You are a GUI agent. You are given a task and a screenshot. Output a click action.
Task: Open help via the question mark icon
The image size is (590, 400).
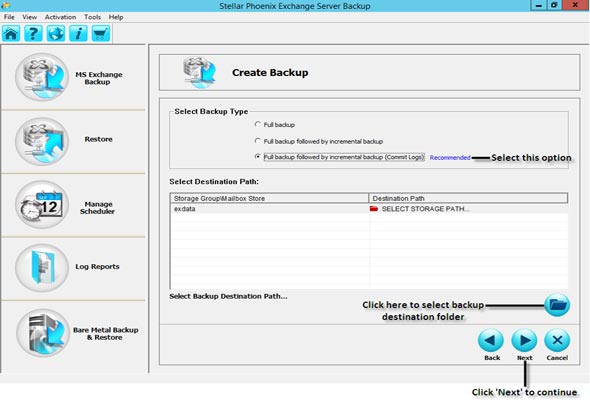tap(33, 33)
